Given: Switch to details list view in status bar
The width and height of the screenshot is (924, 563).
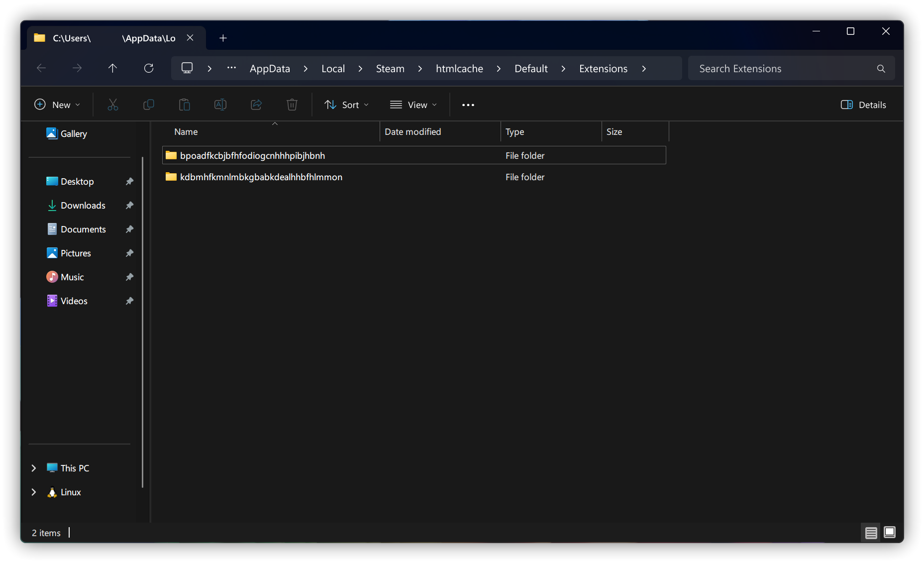Looking at the screenshot, I should (871, 533).
